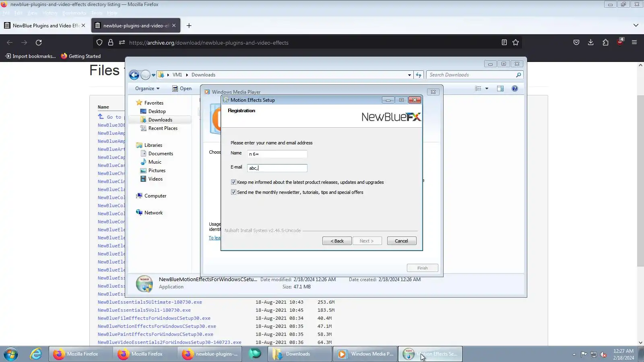Select the 'newblue-plugins-and-video-eff' Firefox tab
This screenshot has height=362, width=644.
coord(136,25)
